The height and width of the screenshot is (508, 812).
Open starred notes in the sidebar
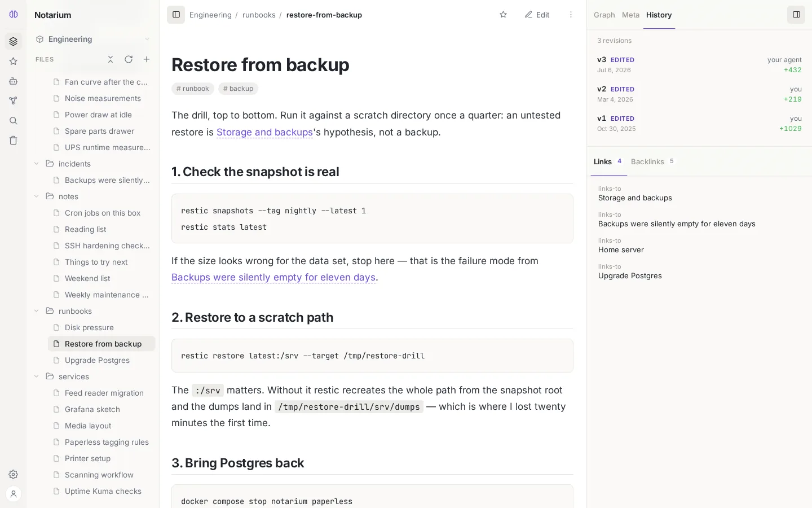click(x=14, y=62)
